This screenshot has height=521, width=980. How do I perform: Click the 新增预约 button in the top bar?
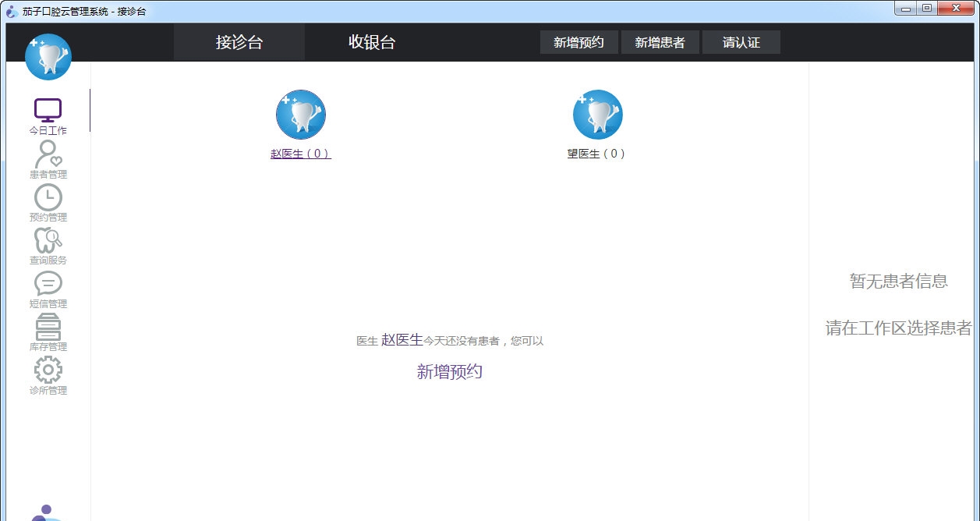coord(578,42)
